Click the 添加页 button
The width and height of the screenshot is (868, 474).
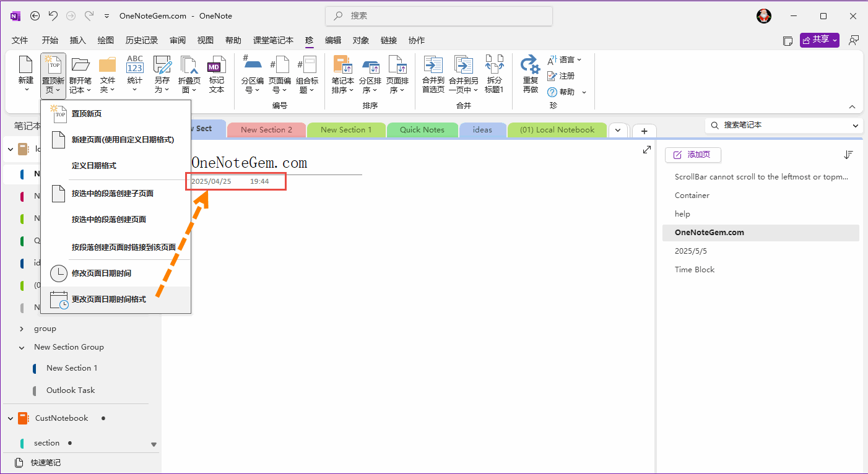(693, 155)
